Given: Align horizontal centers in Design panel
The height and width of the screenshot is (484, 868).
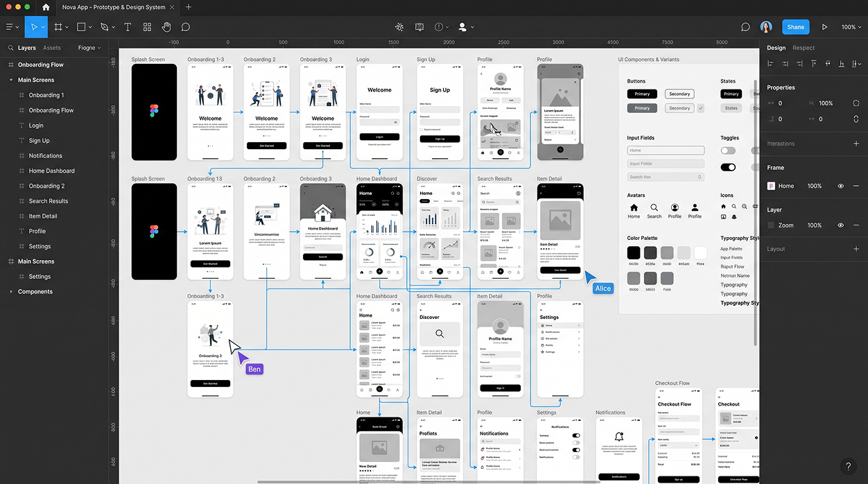Looking at the screenshot, I should click(x=785, y=64).
